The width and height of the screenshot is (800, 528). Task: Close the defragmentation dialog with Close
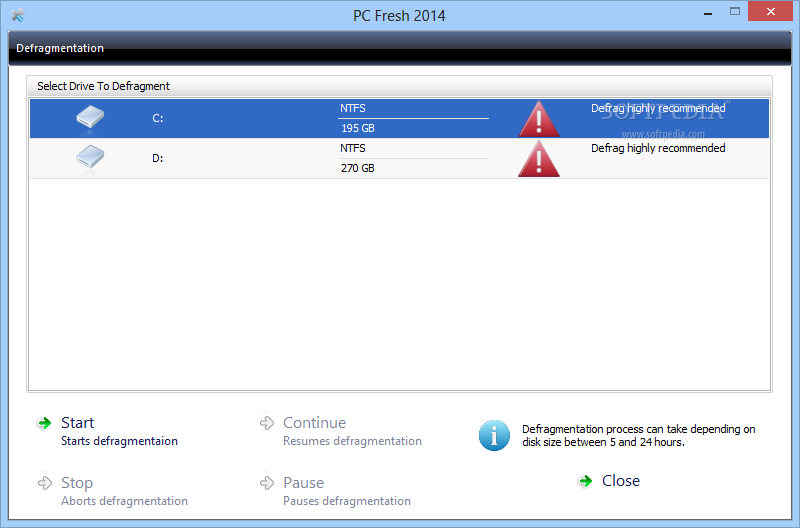coord(621,481)
